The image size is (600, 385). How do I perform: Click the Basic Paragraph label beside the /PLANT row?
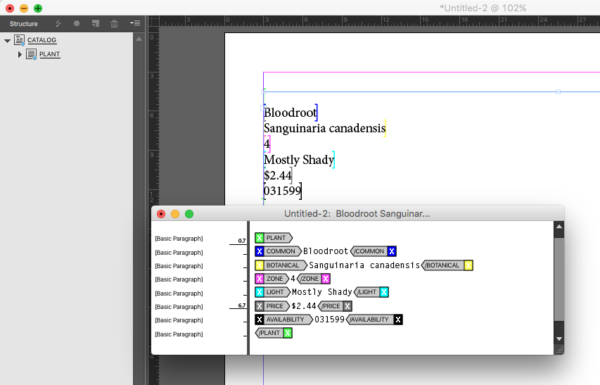179,334
